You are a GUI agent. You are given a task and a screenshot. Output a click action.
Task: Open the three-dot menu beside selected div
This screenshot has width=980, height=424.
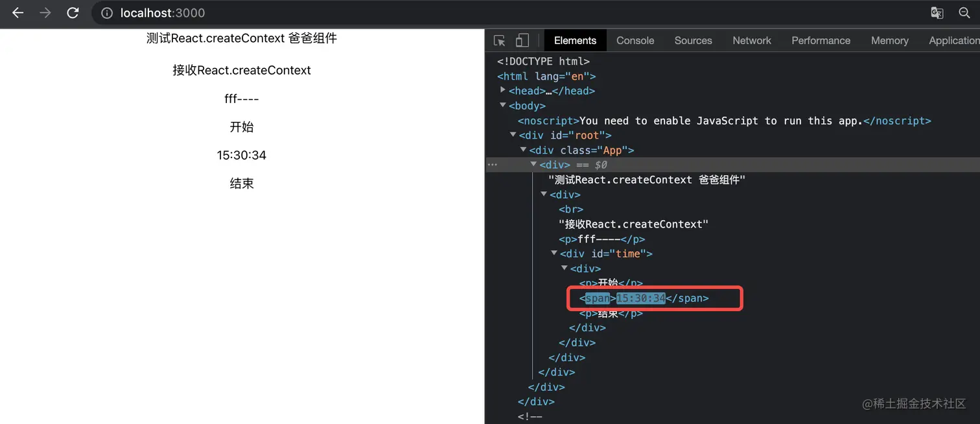(493, 165)
